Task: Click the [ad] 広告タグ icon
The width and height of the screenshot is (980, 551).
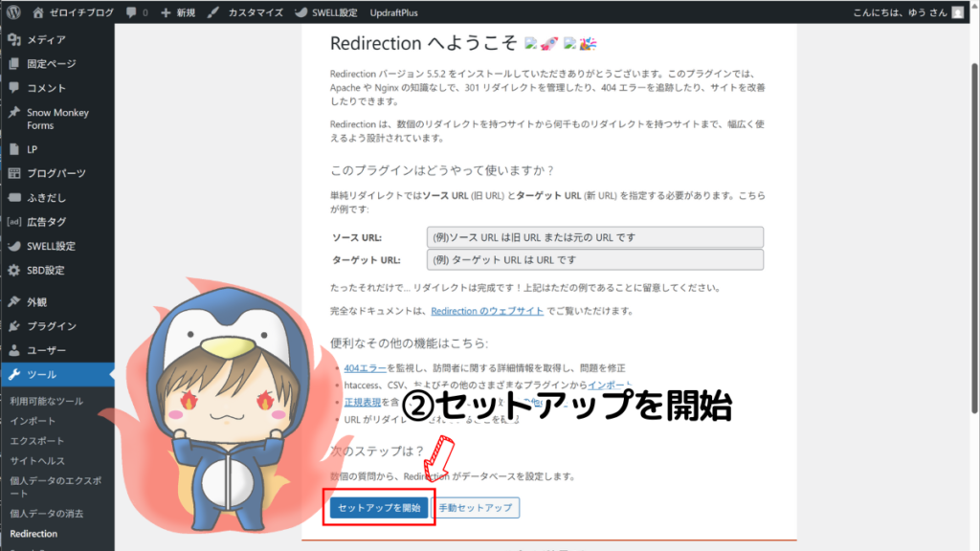Action: [14, 222]
